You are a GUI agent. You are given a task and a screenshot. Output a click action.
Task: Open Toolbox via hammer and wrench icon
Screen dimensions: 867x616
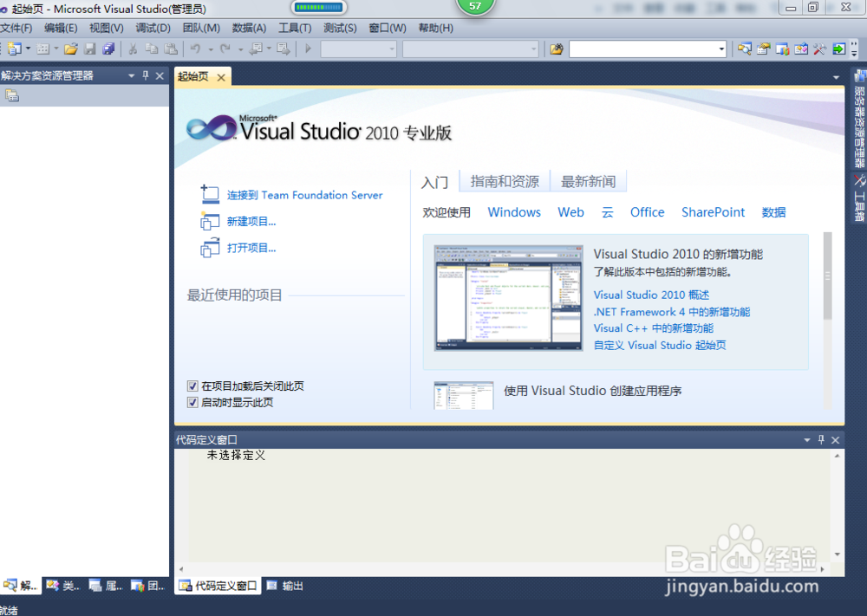pos(820,49)
